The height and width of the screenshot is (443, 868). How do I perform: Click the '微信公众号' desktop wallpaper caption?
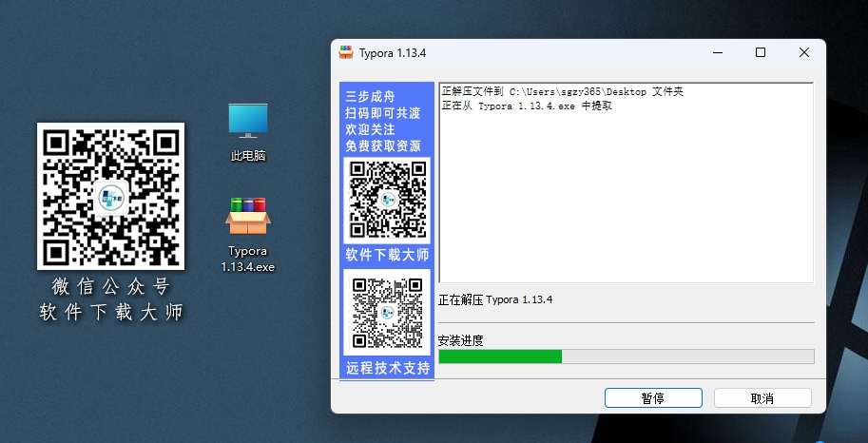click(110, 287)
